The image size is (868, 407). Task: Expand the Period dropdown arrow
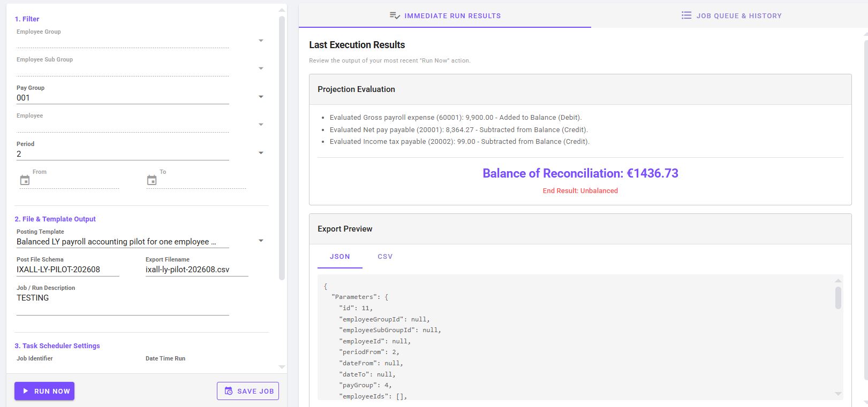[x=261, y=153]
